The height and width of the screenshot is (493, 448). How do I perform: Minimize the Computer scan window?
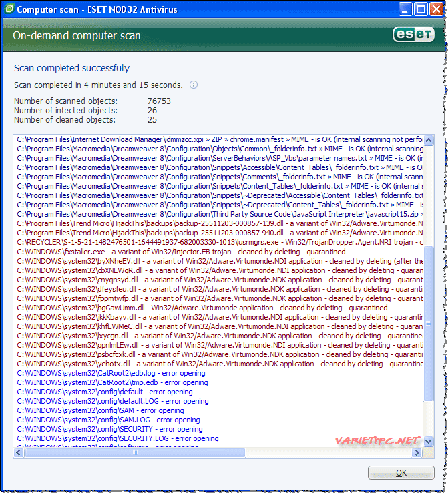(405, 9)
